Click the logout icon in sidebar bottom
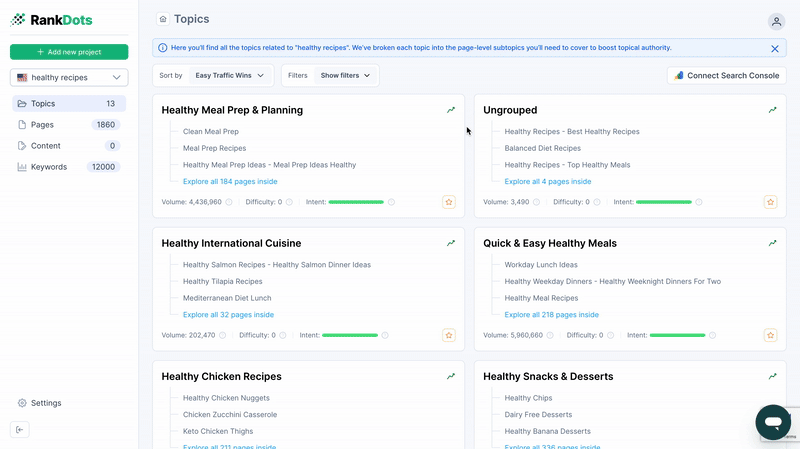 (21, 429)
